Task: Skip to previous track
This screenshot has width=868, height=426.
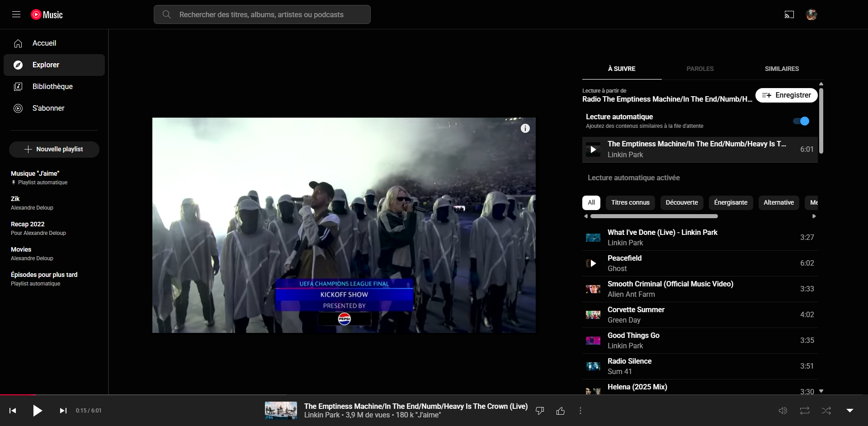Action: tap(13, 411)
